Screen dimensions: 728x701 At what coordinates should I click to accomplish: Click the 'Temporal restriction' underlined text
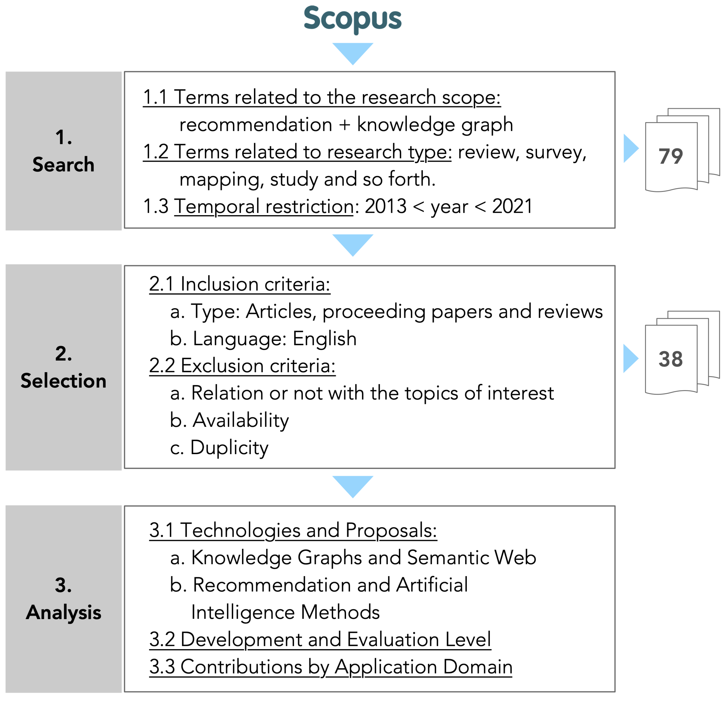point(264,207)
